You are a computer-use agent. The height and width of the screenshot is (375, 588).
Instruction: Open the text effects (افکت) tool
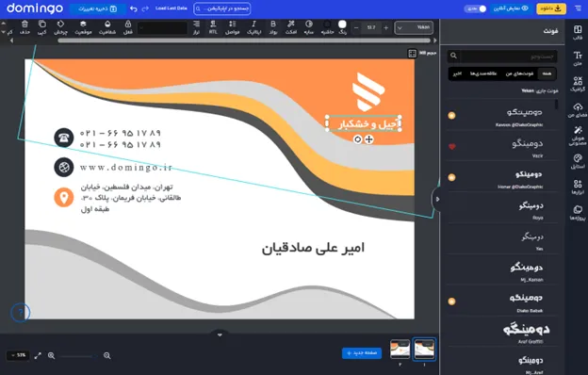pyautogui.click(x=290, y=27)
